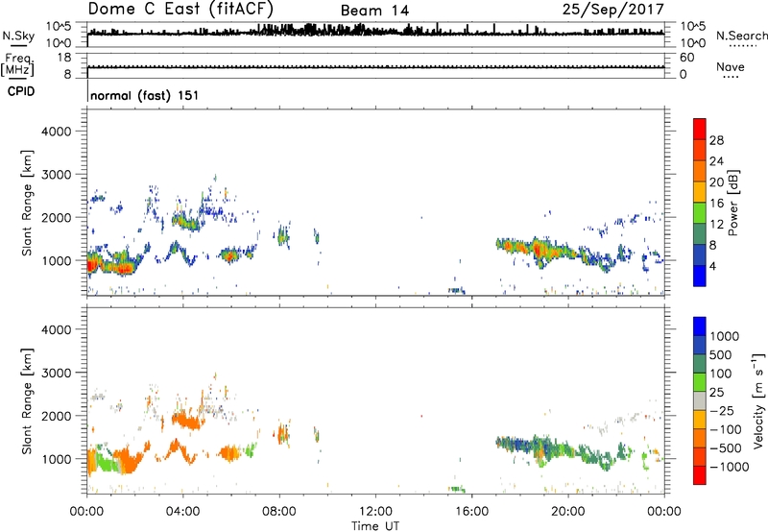
Task: Select the 'normal (fast) 151' text
Action: 145,95
